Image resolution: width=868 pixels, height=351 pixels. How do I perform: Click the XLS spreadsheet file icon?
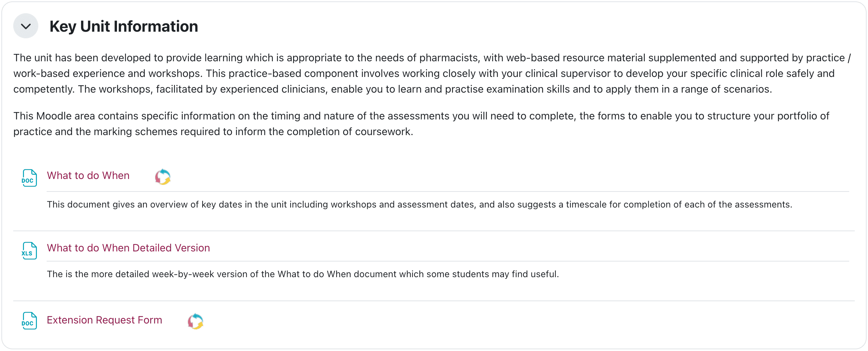click(x=29, y=251)
